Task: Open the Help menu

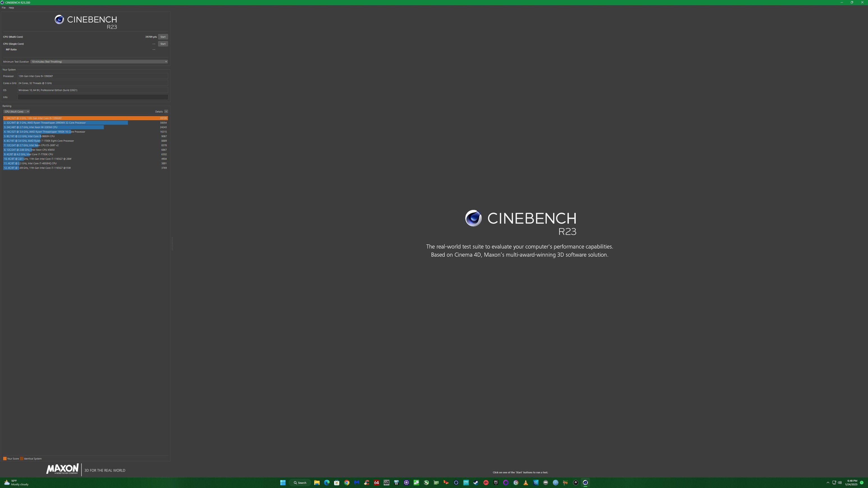Action: [x=11, y=8]
